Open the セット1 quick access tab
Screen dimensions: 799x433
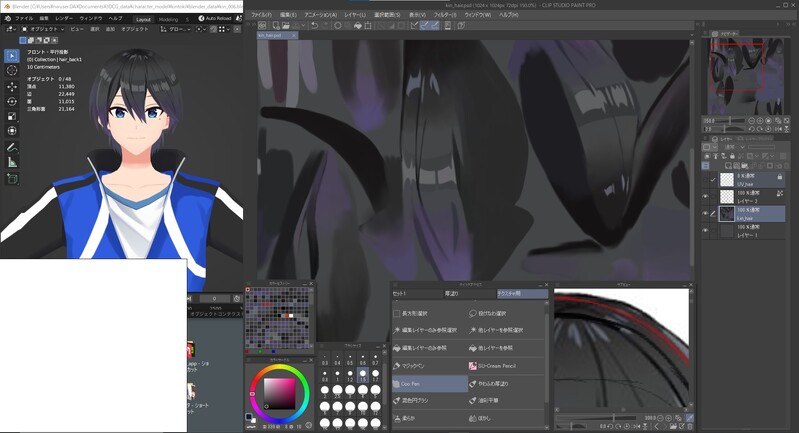(x=418, y=293)
